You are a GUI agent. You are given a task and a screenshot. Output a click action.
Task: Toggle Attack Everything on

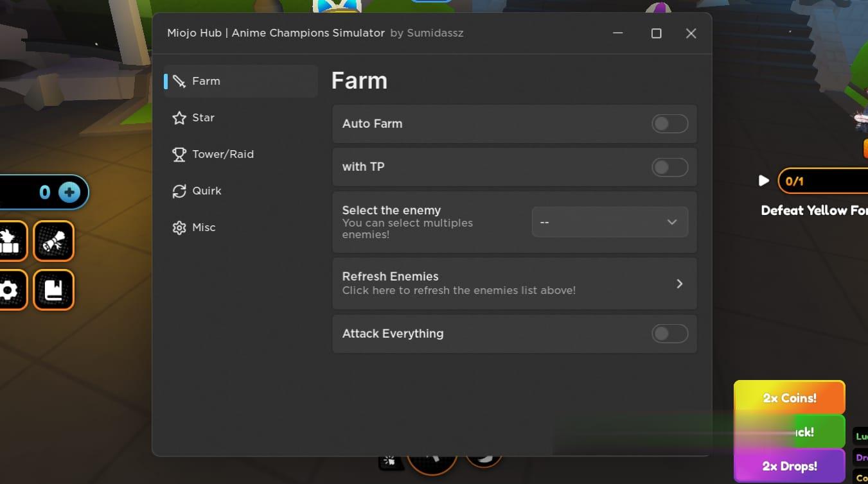click(669, 334)
